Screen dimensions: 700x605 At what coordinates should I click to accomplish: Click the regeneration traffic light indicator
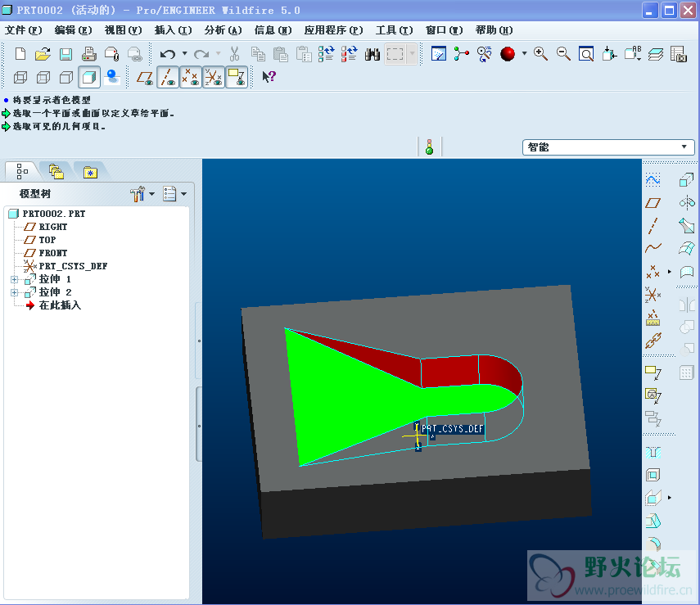click(429, 147)
